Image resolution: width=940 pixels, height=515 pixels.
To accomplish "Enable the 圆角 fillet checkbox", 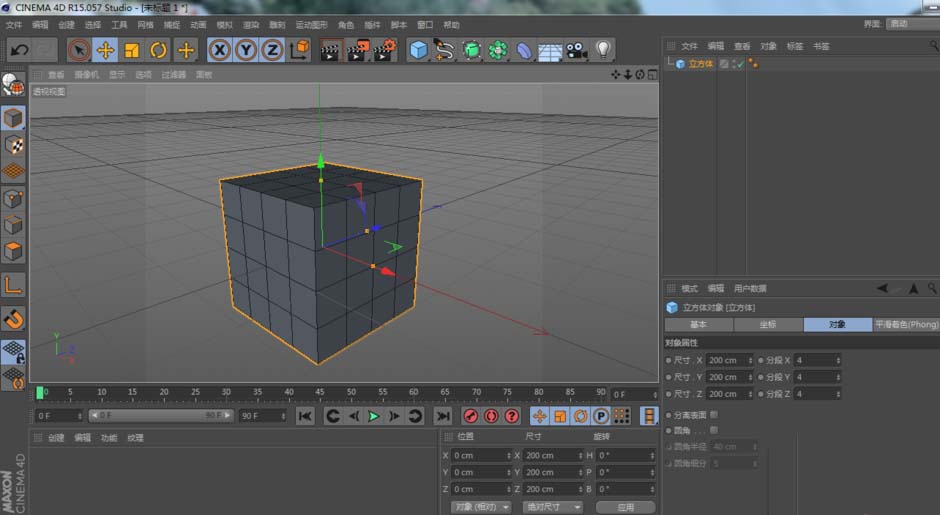I will 713,430.
